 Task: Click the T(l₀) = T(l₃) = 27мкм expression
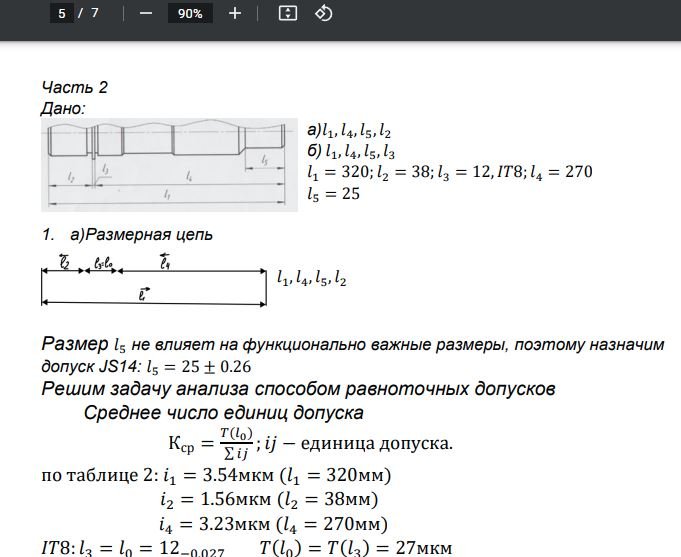pyautogui.click(x=356, y=547)
